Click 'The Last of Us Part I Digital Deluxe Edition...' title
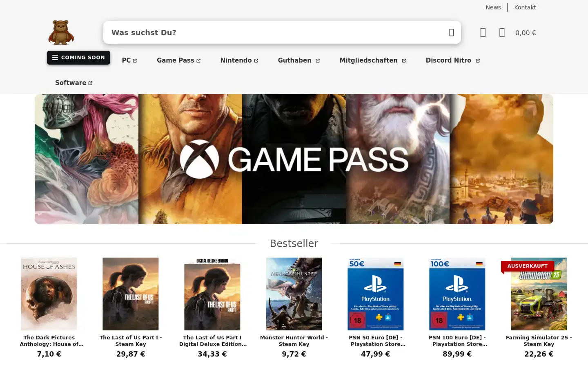 [212, 341]
